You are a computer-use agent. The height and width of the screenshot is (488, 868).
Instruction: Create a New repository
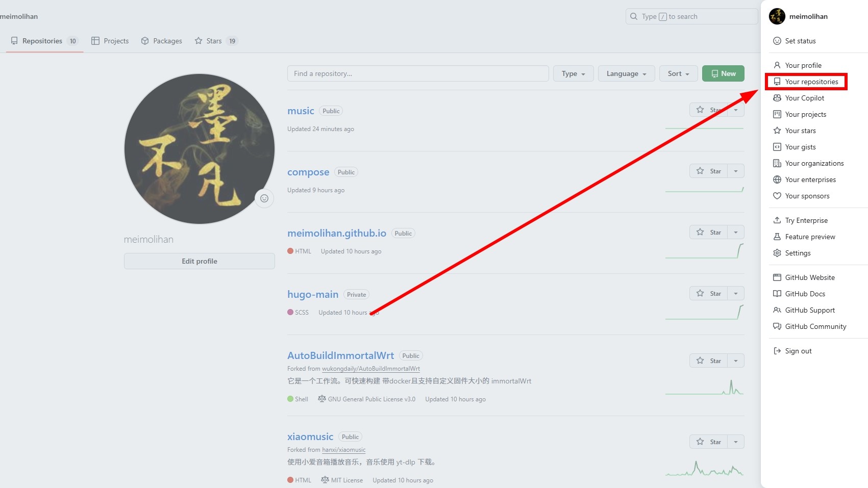coord(723,73)
